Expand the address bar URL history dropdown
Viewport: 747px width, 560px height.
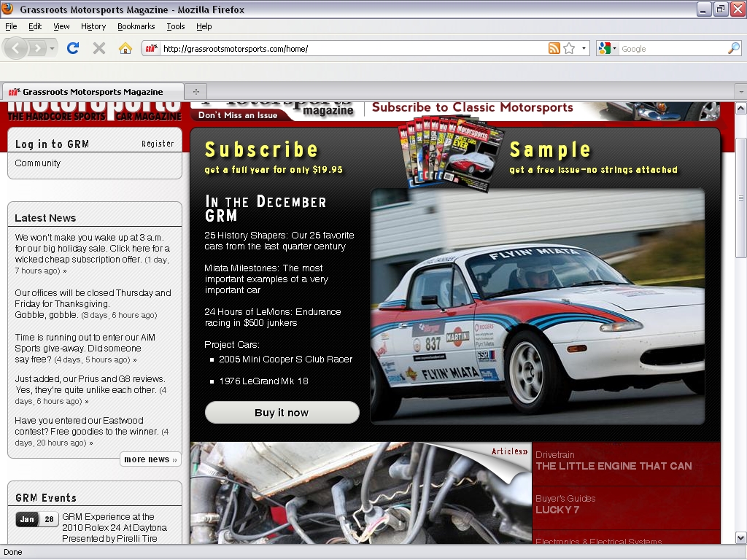[x=584, y=48]
